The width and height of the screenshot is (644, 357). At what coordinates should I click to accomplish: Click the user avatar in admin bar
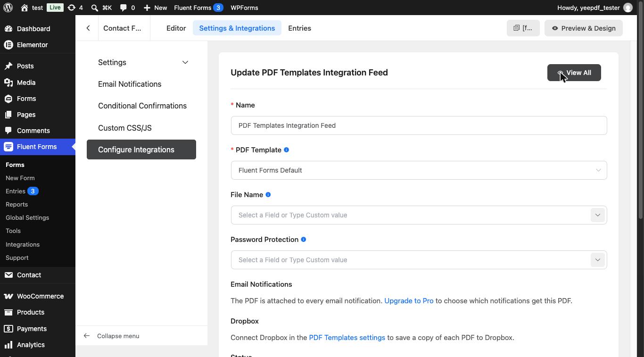pyautogui.click(x=628, y=8)
